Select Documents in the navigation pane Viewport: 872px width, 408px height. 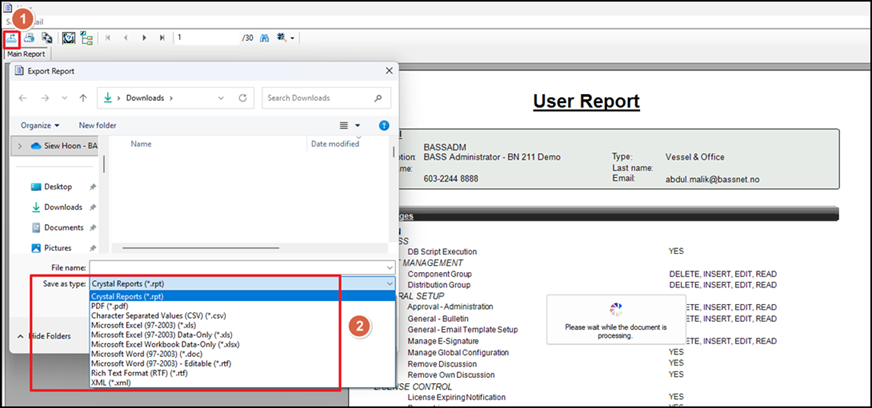64,227
